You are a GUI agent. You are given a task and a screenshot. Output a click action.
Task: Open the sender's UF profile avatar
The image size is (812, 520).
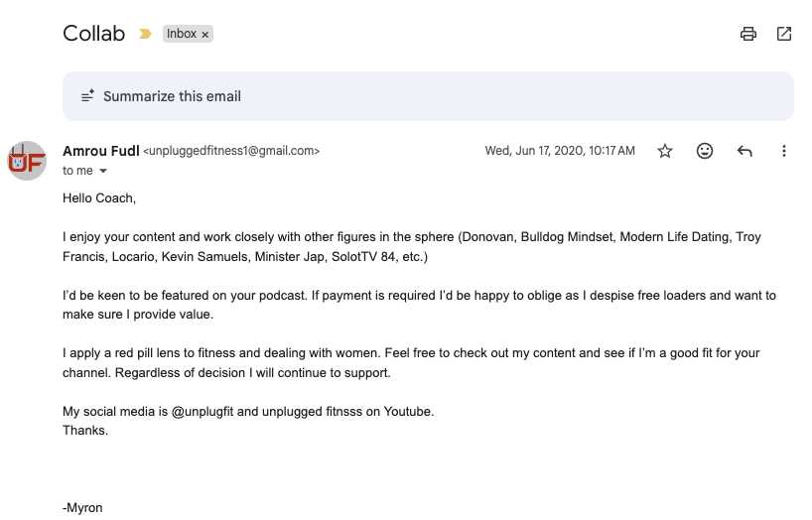tap(27, 161)
